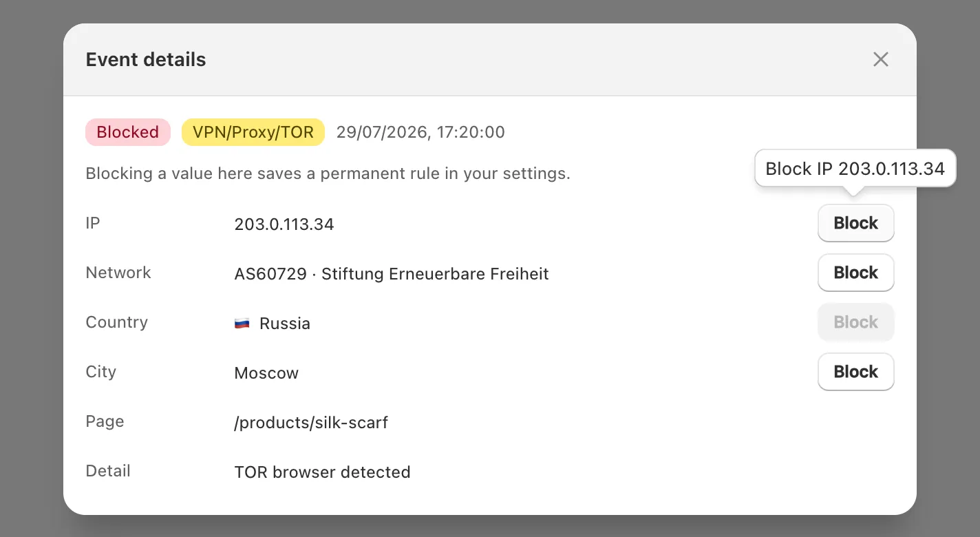This screenshot has width=980, height=537.
Task: Block the IP 203.0.113.34
Action: pos(855,223)
